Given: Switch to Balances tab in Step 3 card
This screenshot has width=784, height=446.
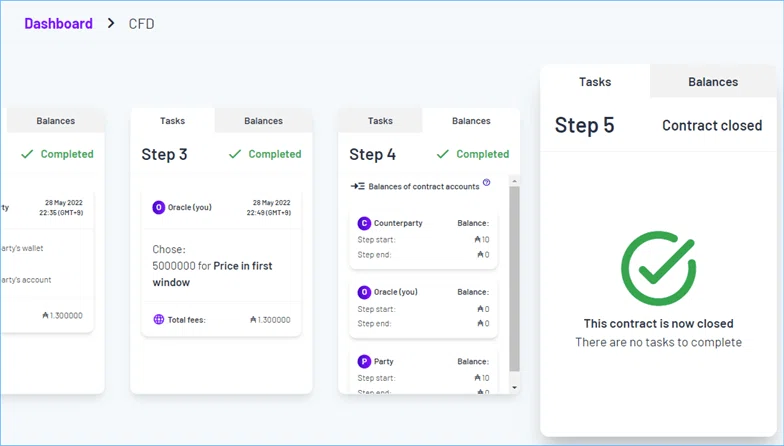Looking at the screenshot, I should click(x=264, y=120).
